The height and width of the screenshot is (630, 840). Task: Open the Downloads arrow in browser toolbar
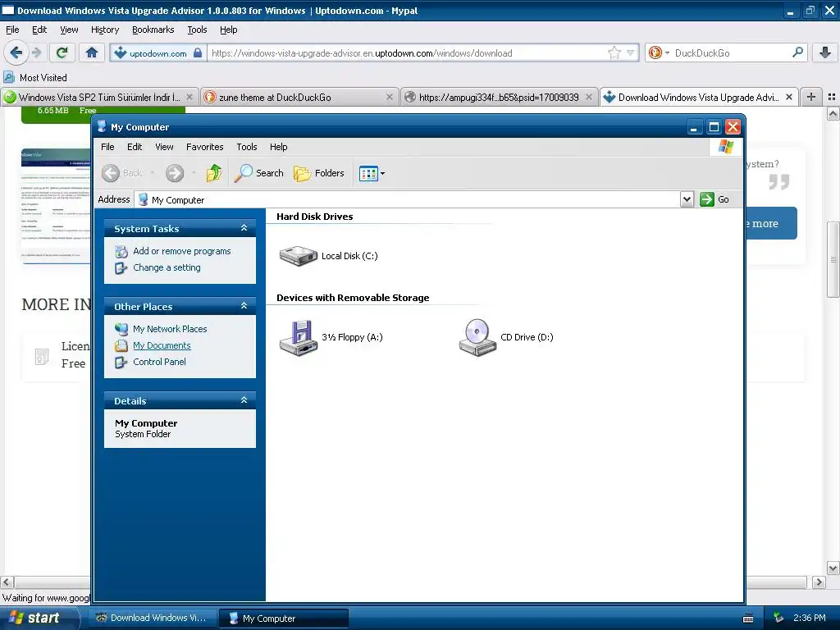pyautogui.click(x=825, y=52)
